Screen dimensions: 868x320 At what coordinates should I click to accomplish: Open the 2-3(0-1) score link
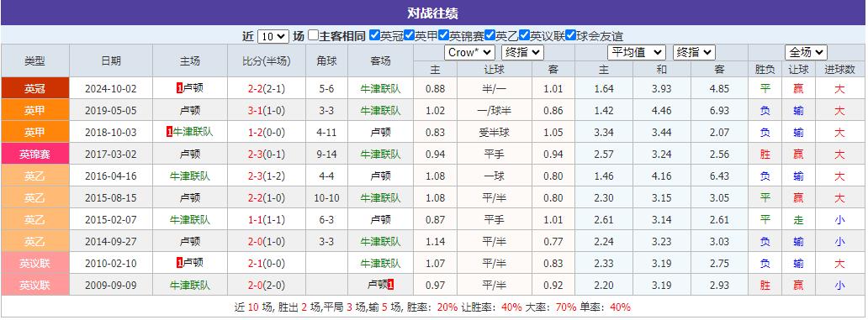(267, 155)
